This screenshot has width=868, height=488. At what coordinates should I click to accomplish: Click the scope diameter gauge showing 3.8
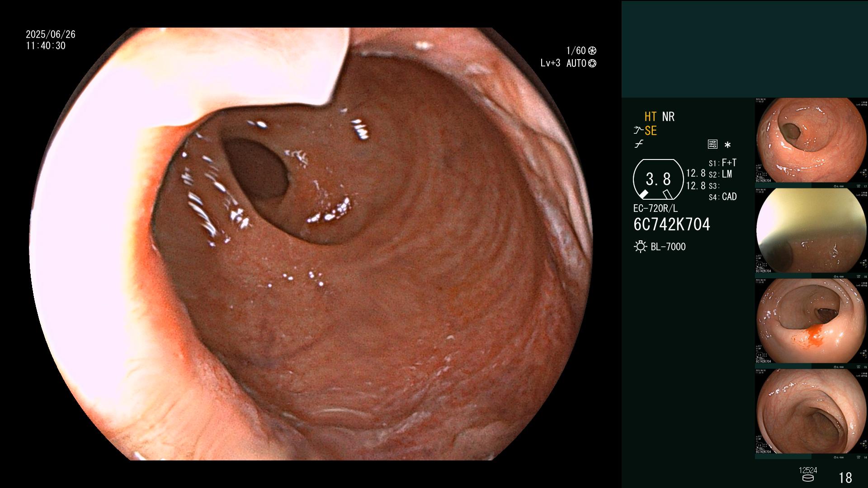[x=658, y=179]
